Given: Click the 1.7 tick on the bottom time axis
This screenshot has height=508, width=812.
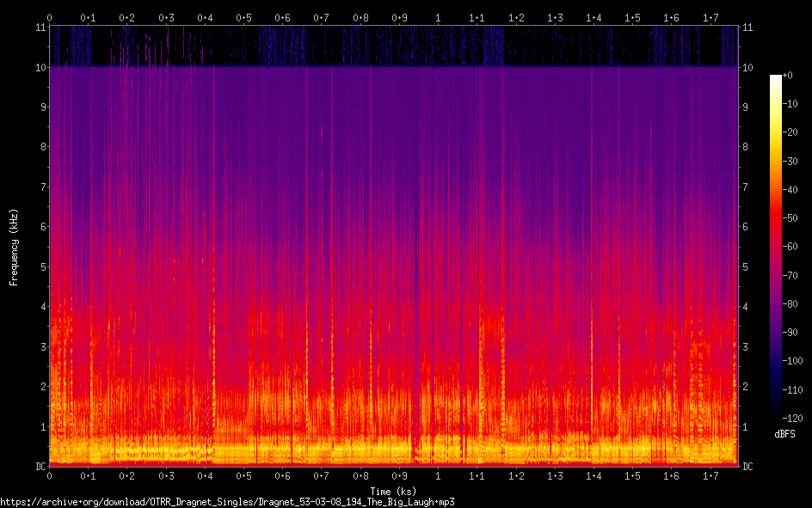Looking at the screenshot, I should click(710, 476).
